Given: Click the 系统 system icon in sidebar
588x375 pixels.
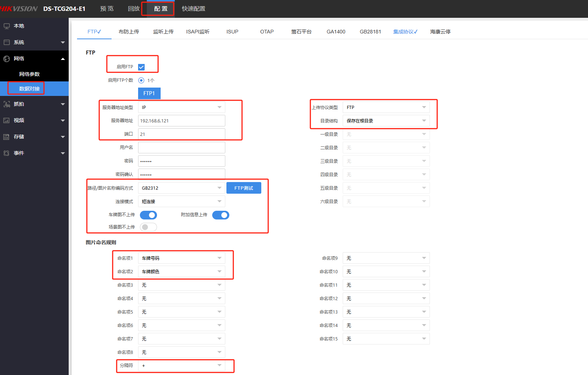Looking at the screenshot, I should coord(7,43).
